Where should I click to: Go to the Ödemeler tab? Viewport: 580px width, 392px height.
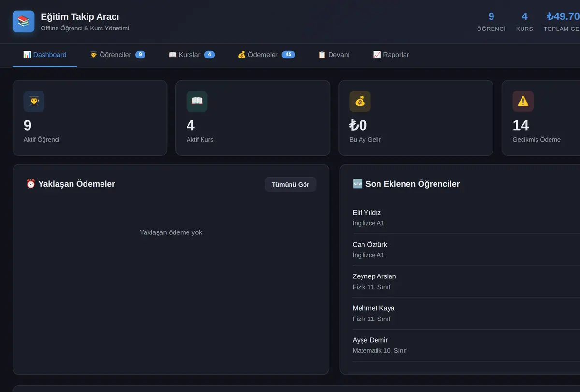coord(266,55)
